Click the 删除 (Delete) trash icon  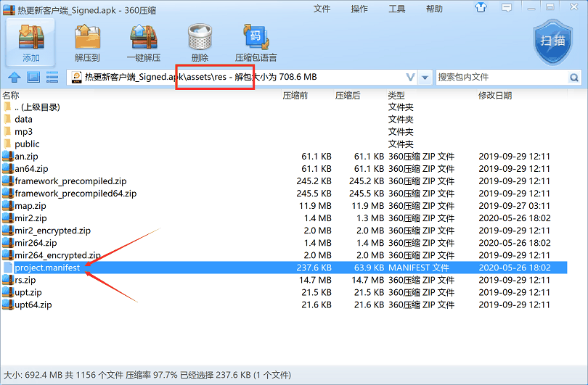pos(200,42)
